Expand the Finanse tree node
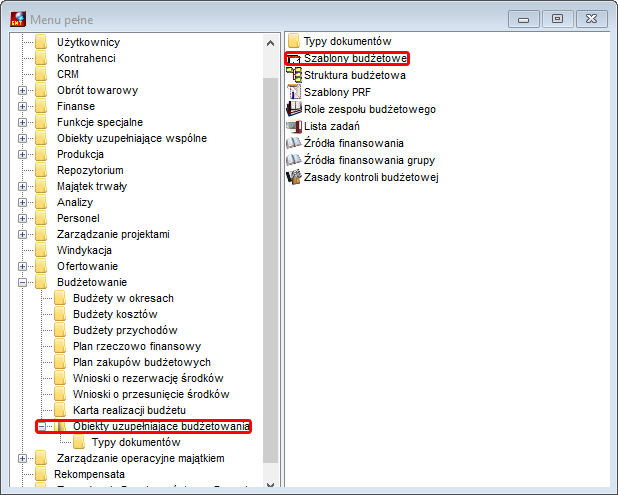The image size is (618, 495). click(22, 106)
